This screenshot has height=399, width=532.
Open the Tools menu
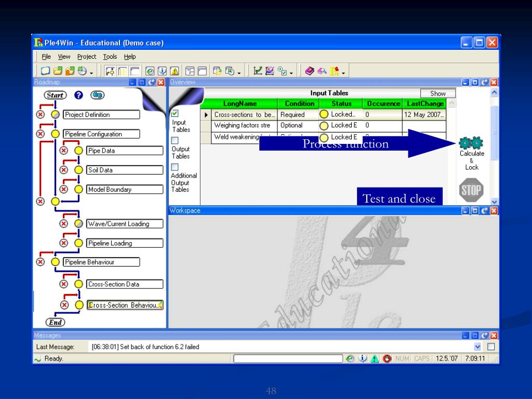pos(110,57)
